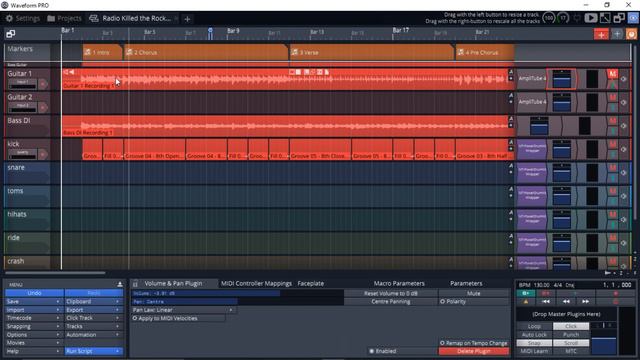Adjust the Guitar 1 volume fader plugin

562,79
